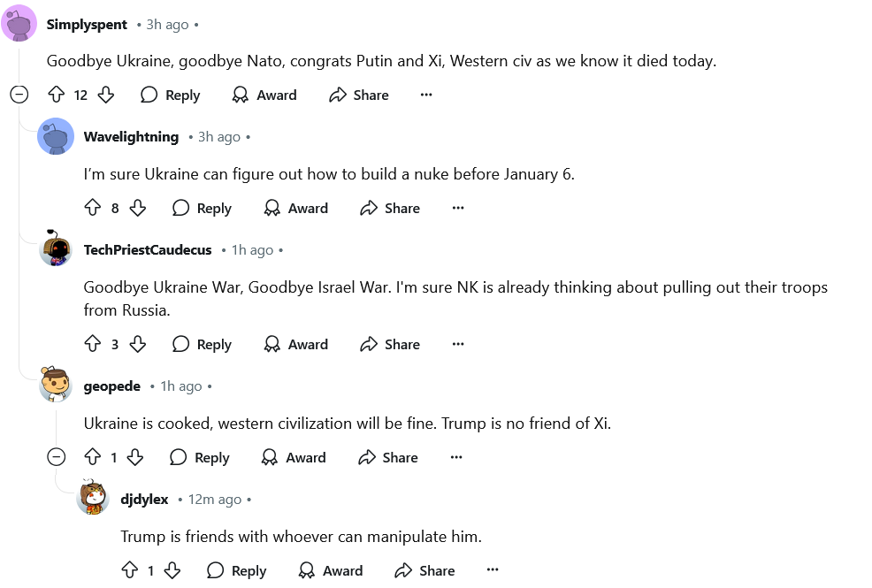The image size is (872, 588).
Task: Collapse geopede's reply thread
Action: [56, 457]
